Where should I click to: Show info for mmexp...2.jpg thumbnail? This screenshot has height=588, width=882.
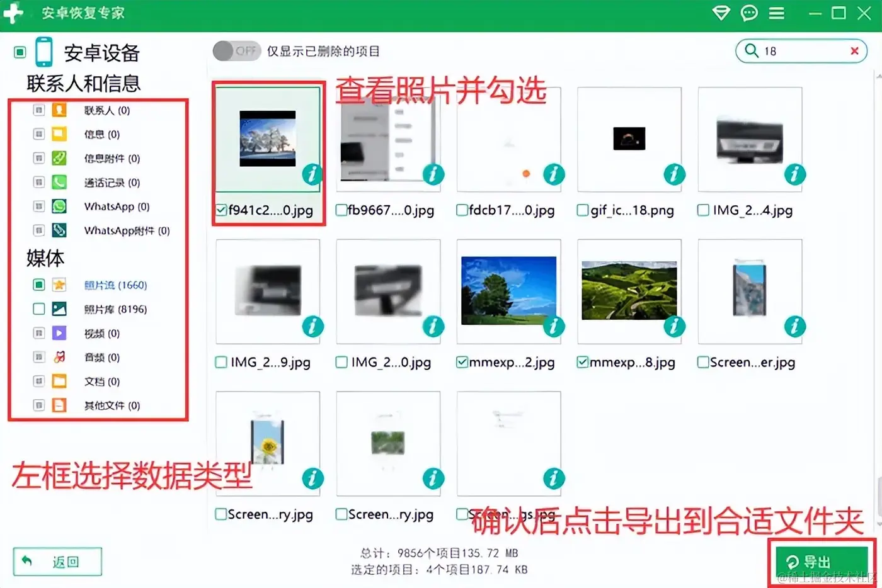pos(554,326)
